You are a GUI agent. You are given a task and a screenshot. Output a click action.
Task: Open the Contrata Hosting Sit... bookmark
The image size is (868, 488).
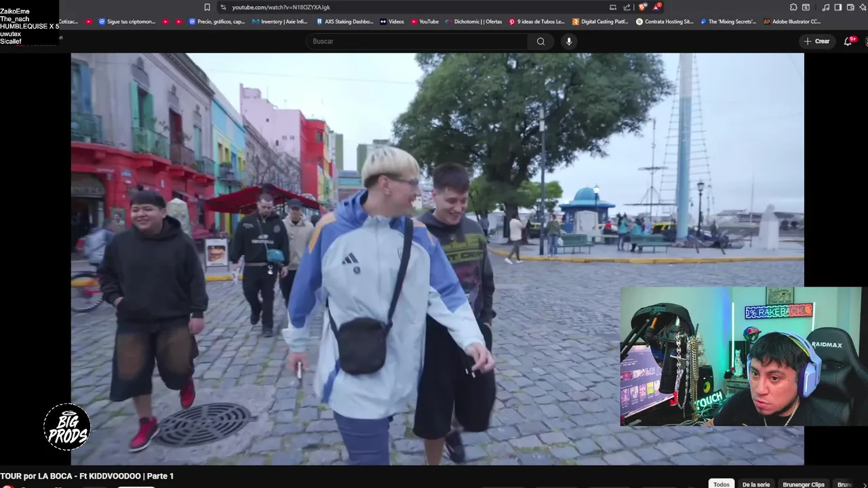pyautogui.click(x=665, y=22)
